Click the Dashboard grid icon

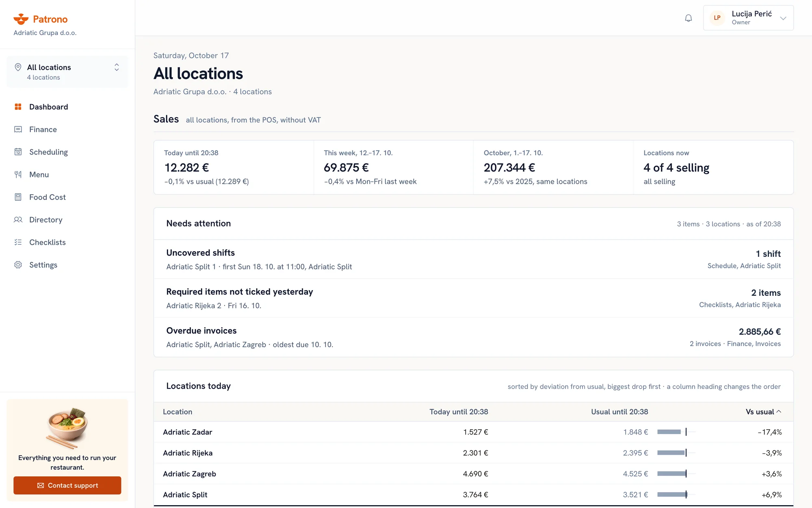point(18,107)
